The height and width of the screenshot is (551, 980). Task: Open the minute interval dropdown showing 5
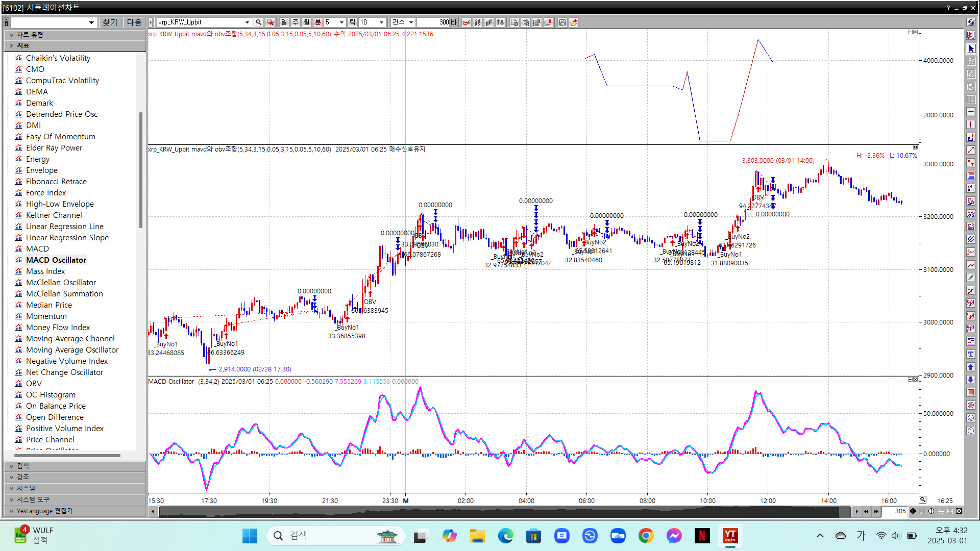click(x=341, y=22)
